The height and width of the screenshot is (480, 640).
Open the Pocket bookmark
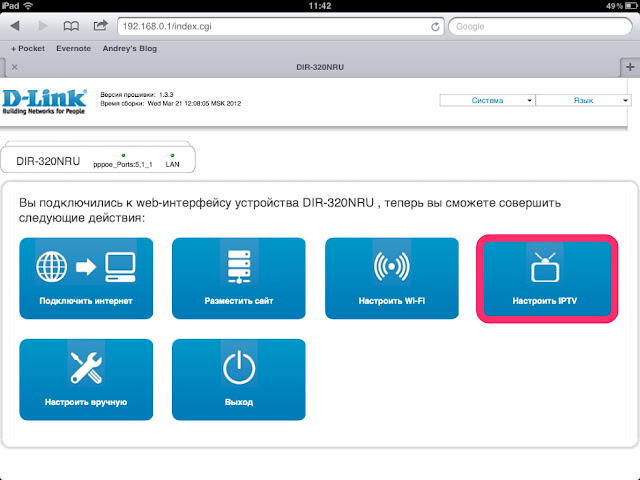[28, 49]
